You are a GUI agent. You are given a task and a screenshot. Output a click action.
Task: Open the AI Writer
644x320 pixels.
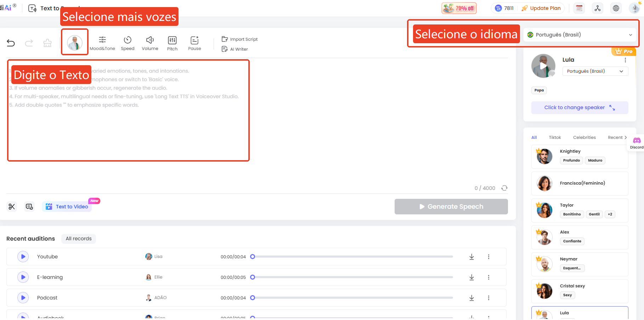pyautogui.click(x=235, y=49)
